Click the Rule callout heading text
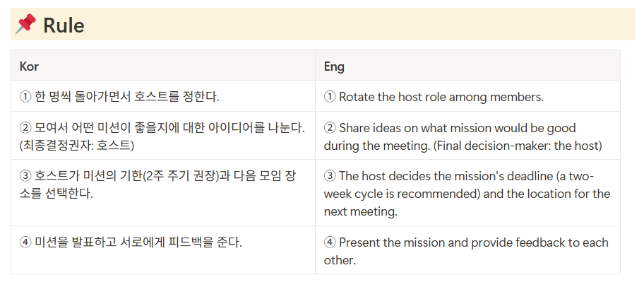 tap(64, 25)
